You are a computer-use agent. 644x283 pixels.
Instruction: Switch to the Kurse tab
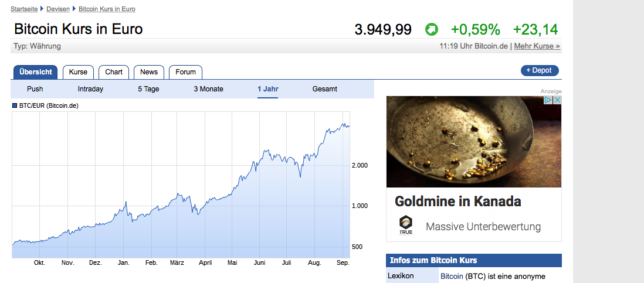[78, 72]
